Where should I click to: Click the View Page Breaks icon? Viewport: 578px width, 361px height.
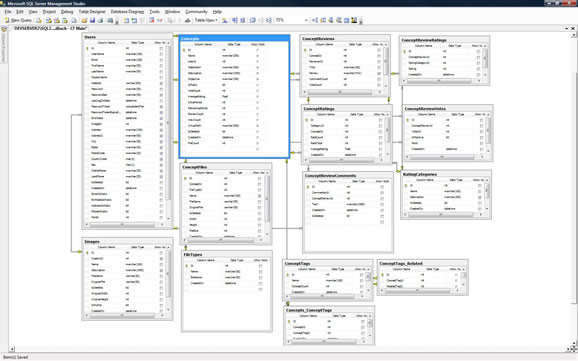click(x=234, y=20)
